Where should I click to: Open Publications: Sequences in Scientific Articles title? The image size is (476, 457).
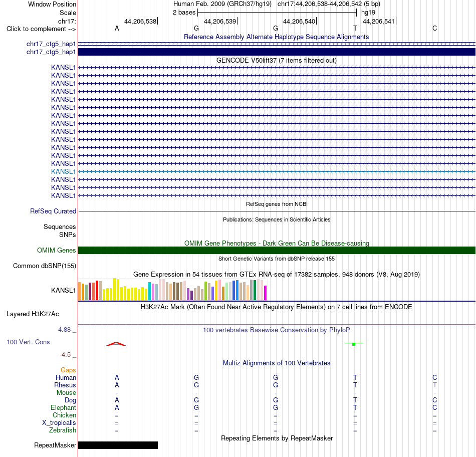point(277,219)
